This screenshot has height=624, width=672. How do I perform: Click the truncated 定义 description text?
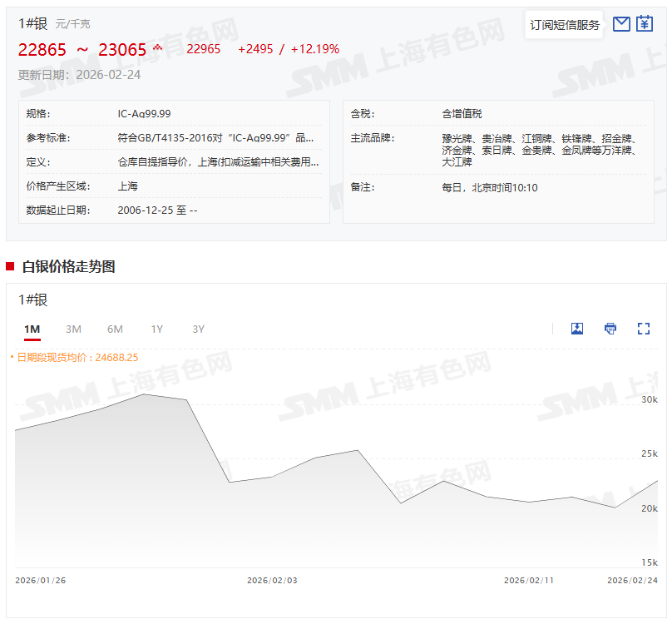(x=218, y=162)
